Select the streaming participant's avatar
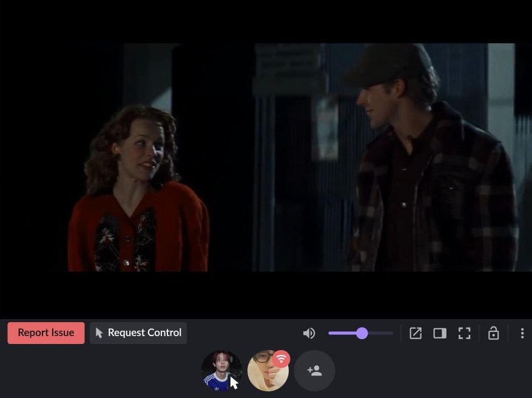The image size is (532, 398). (269, 372)
